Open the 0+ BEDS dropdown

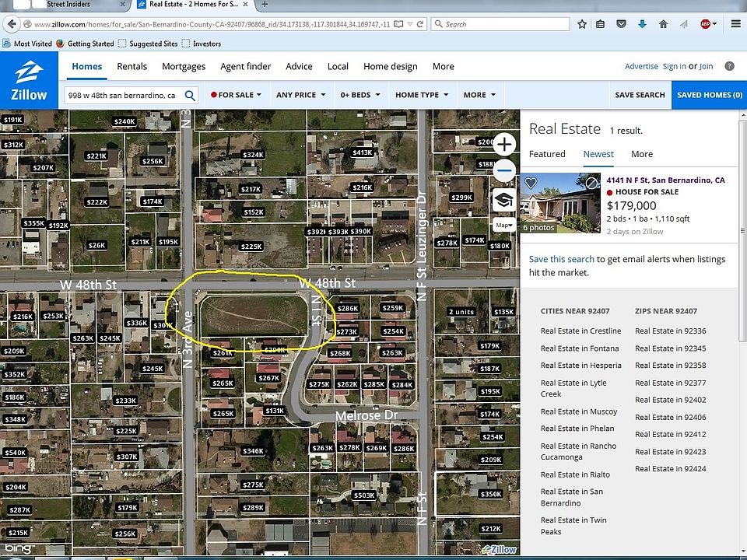click(x=360, y=95)
